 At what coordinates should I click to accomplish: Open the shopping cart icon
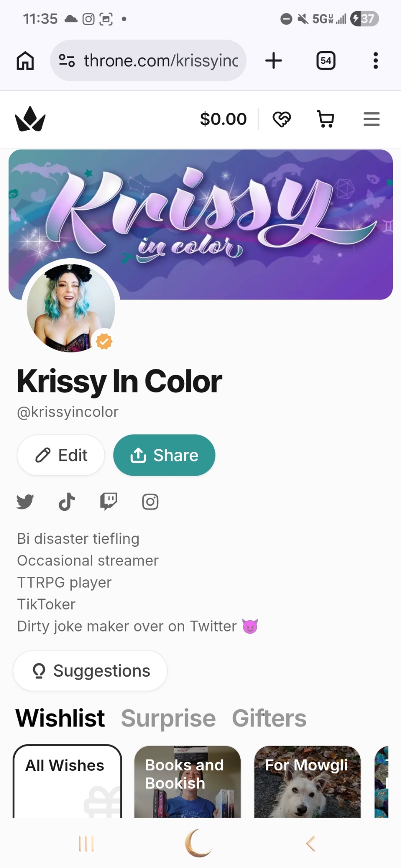click(325, 119)
